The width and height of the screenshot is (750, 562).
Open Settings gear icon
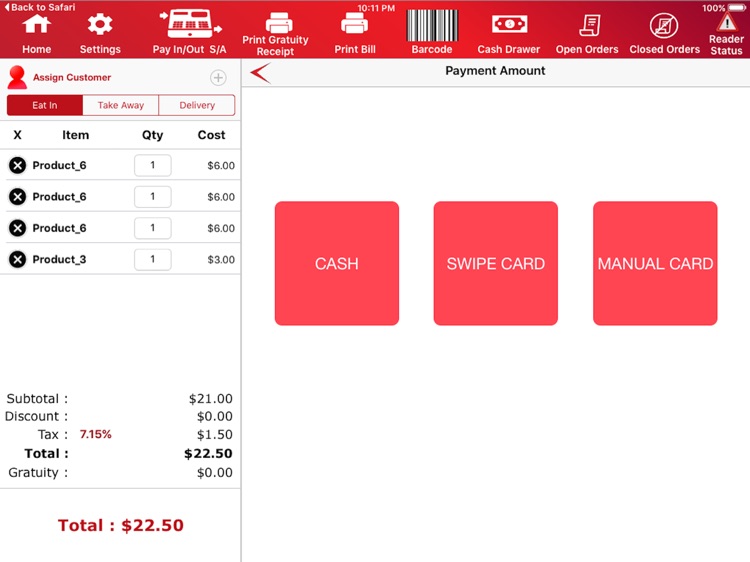tap(99, 24)
